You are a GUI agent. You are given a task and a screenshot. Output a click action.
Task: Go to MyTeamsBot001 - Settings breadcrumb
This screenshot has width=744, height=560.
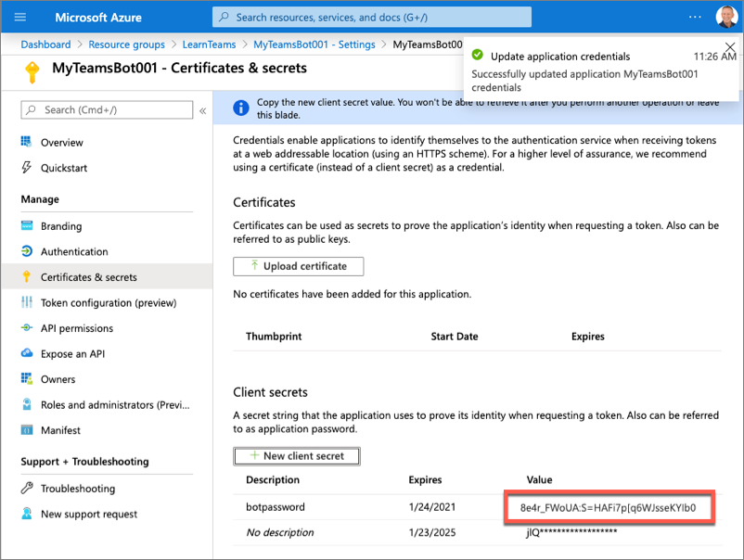[314, 45]
